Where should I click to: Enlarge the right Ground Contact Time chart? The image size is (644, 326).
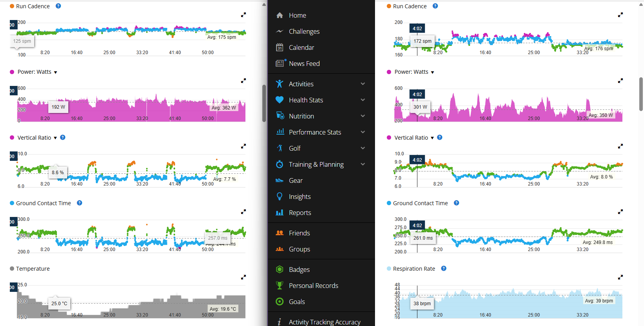620,212
